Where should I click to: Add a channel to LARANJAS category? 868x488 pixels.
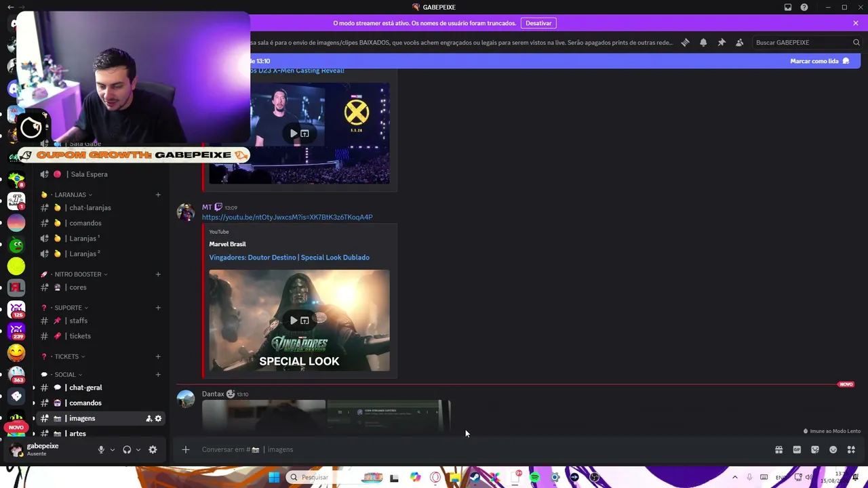158,195
